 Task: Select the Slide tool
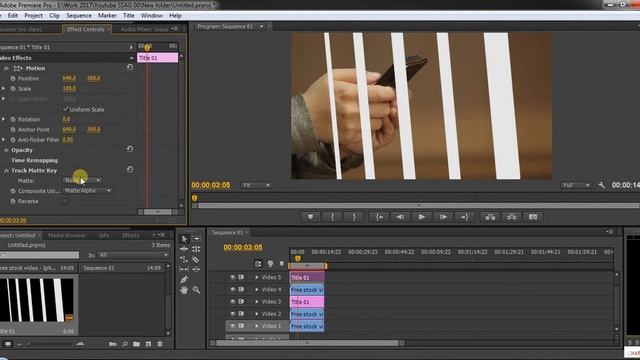pyautogui.click(x=196, y=269)
